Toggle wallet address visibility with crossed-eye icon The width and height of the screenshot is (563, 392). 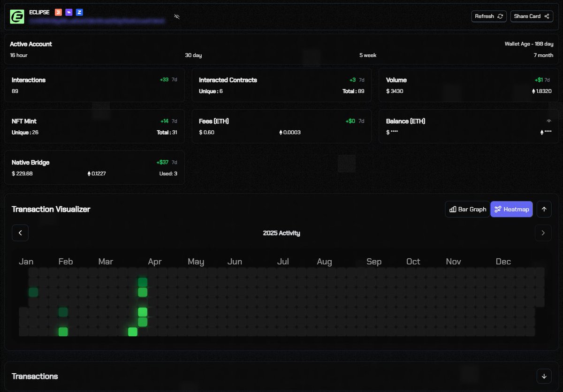point(177,16)
